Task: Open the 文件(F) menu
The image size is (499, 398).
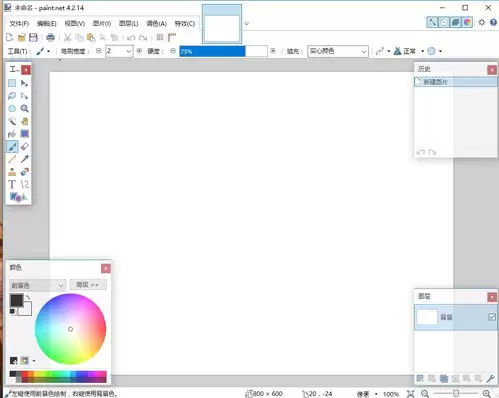Action: (x=19, y=24)
